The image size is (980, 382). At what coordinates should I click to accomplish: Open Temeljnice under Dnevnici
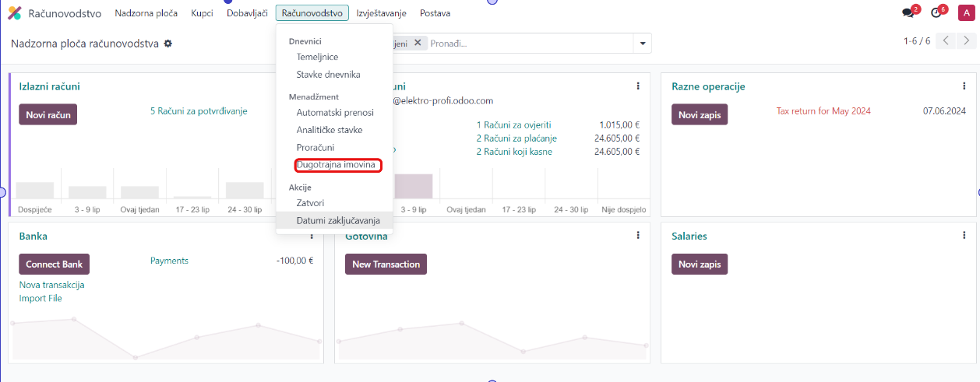[317, 57]
